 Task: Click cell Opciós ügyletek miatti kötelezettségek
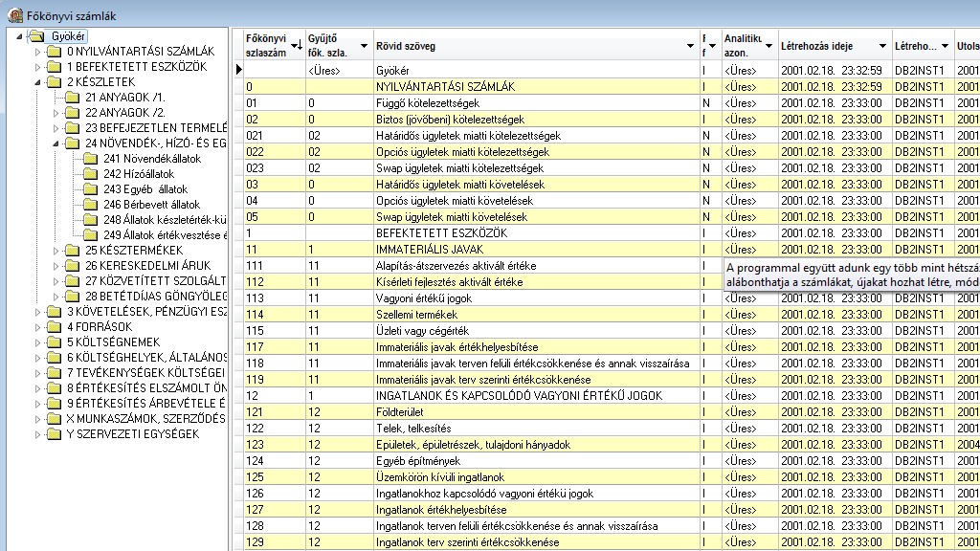click(536, 152)
